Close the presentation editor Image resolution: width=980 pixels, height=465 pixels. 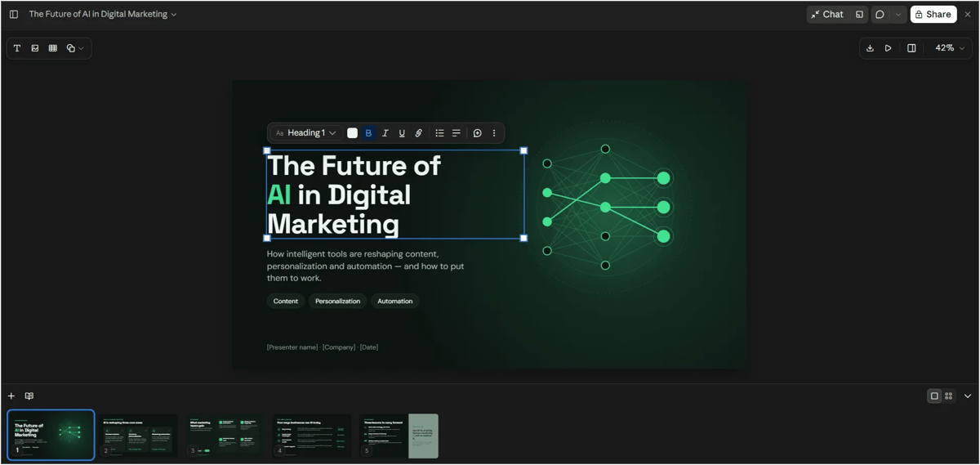tap(968, 14)
